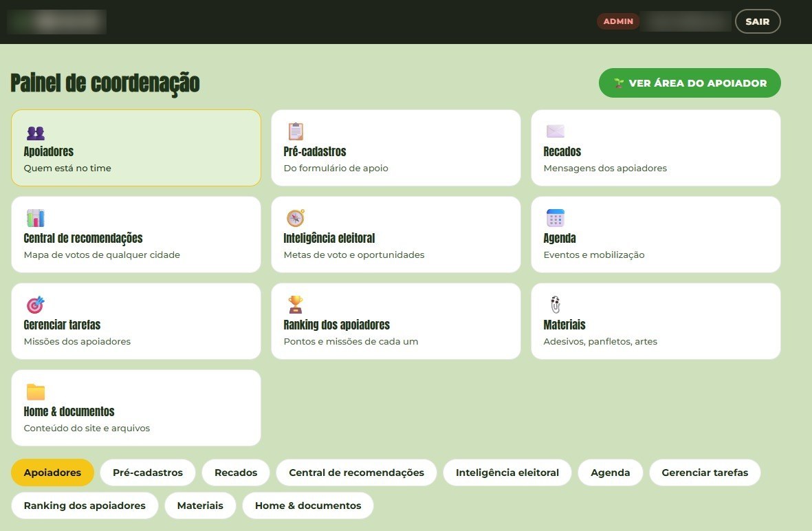The width and height of the screenshot is (812, 531).
Task: Switch to the Agenda pill tab
Action: (x=610, y=473)
